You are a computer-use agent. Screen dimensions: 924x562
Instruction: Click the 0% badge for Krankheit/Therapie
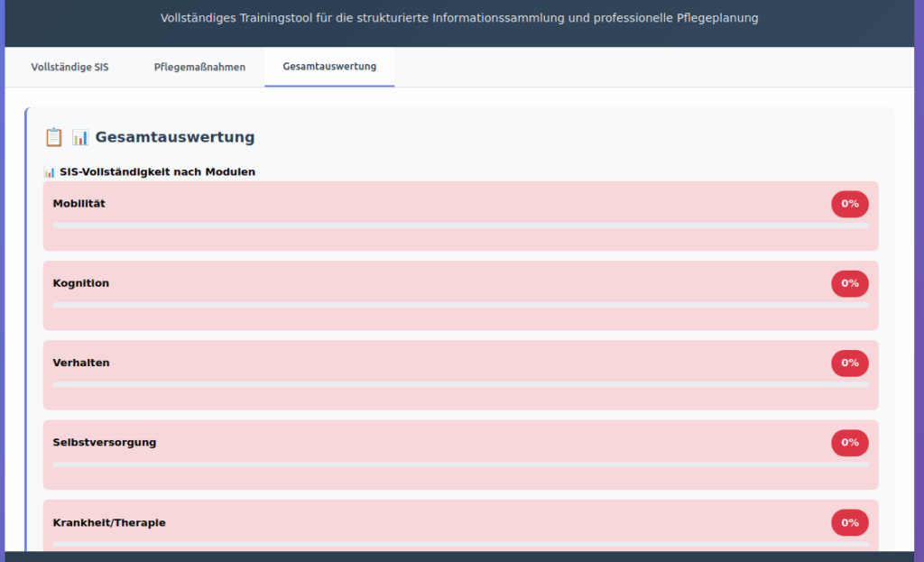coord(849,522)
